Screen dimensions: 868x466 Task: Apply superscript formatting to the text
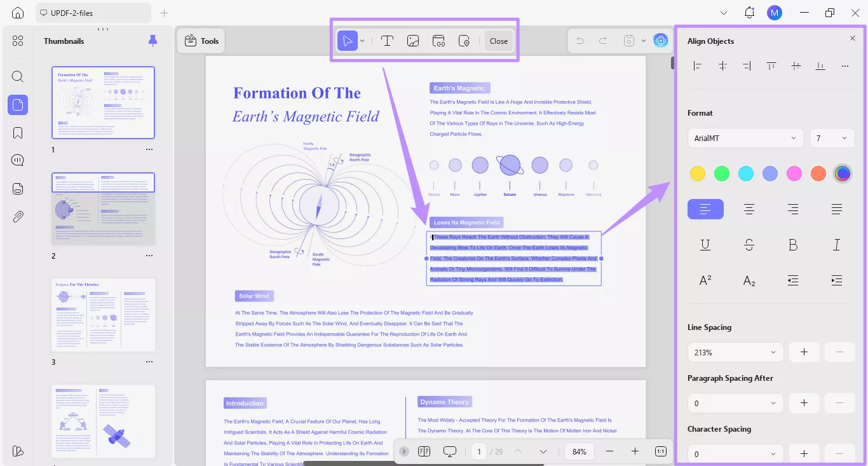tap(705, 280)
